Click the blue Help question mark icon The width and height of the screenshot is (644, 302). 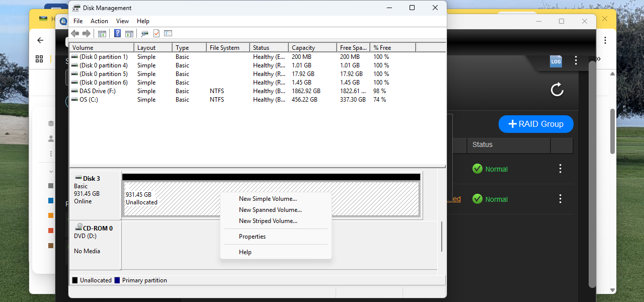(x=117, y=34)
